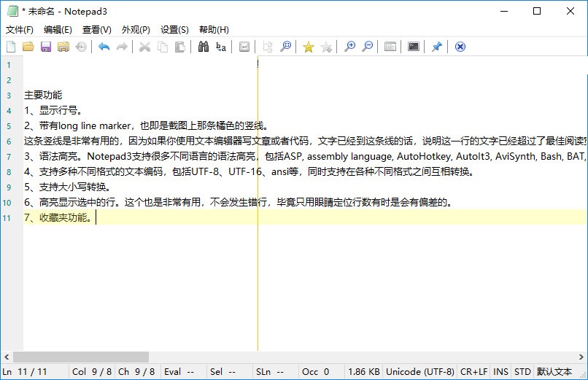The width and height of the screenshot is (588, 380).
Task: Click the text 'long line marker' on line 5
Action: [x=95, y=126]
